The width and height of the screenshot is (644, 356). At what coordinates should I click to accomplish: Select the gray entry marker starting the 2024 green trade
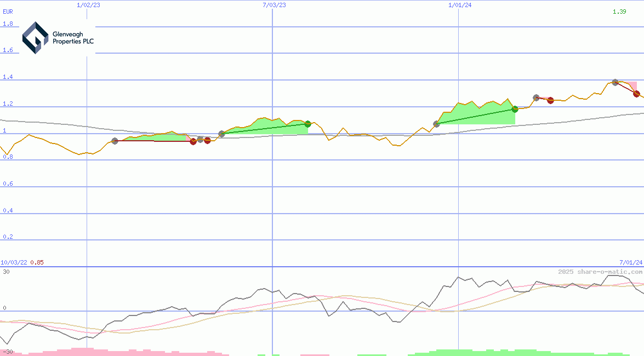point(436,124)
